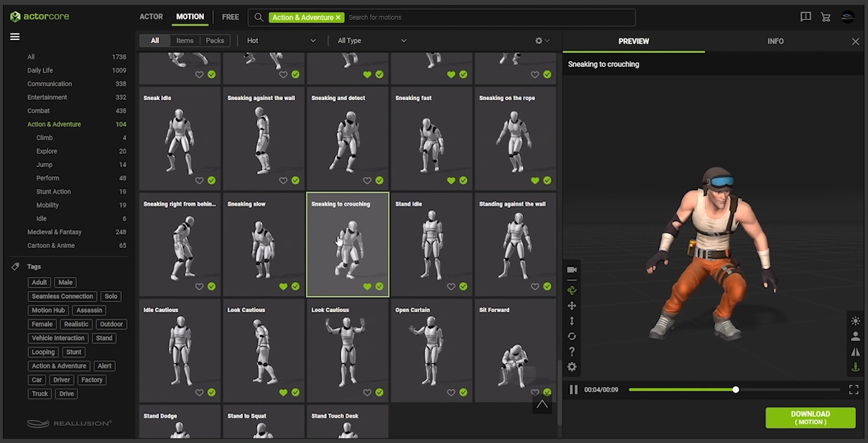This screenshot has width=868, height=443.
Task: Switch to the ACTOR tab
Action: [151, 17]
